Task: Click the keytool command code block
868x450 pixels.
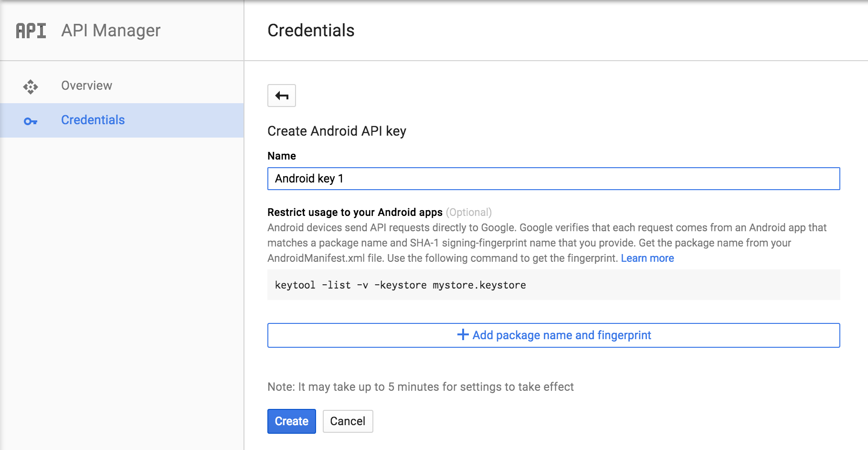Action: point(553,285)
